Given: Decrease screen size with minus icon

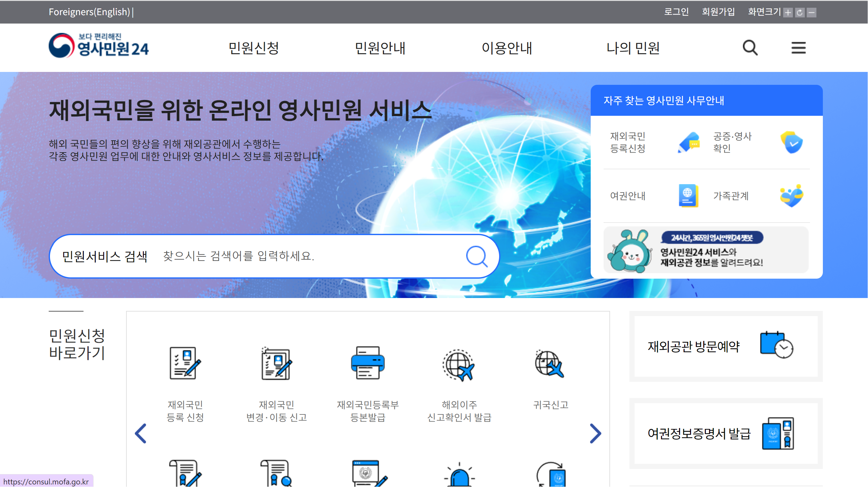Looking at the screenshot, I should coord(812,13).
